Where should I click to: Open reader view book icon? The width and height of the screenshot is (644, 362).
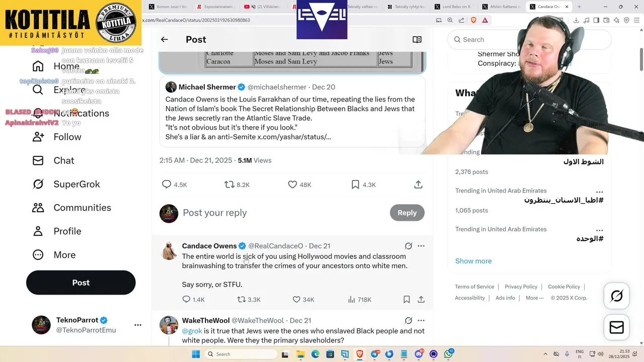coord(417,39)
